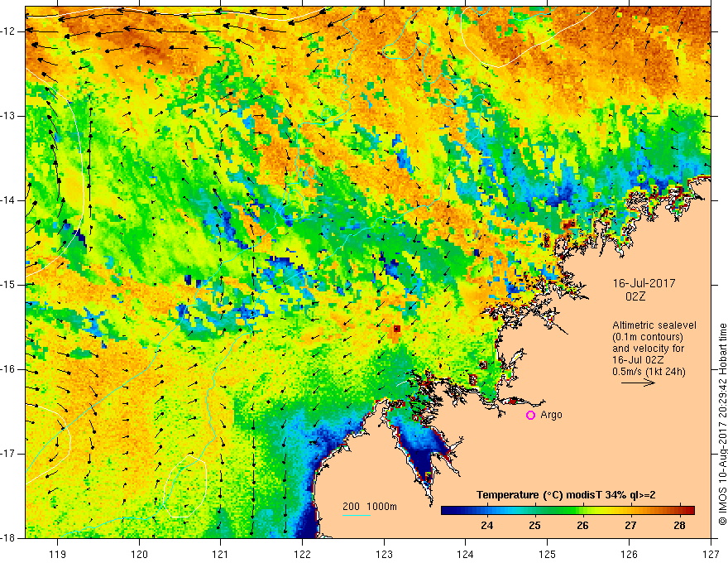Click the 02Z time label under the date
Viewport: 728px width, 563px height.
click(x=635, y=296)
